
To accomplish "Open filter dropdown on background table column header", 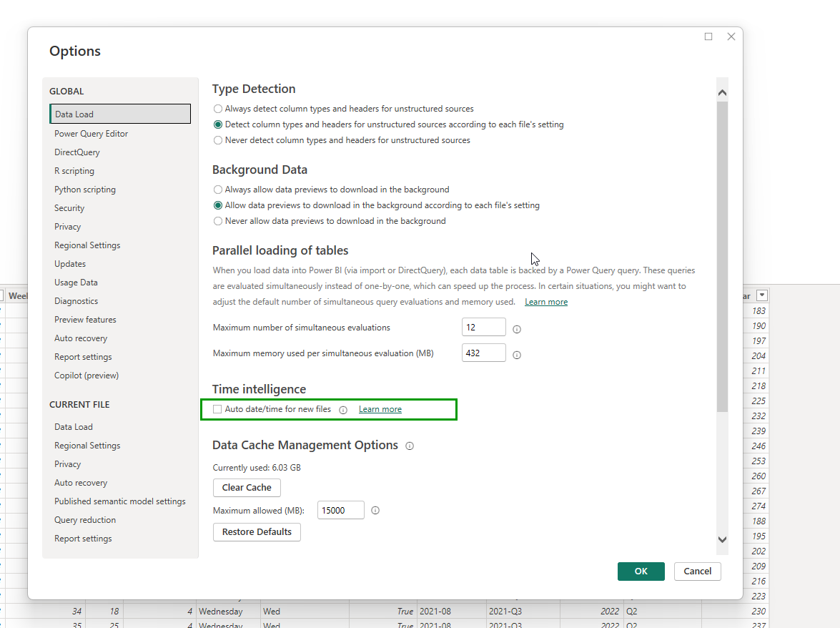I will pos(762,295).
